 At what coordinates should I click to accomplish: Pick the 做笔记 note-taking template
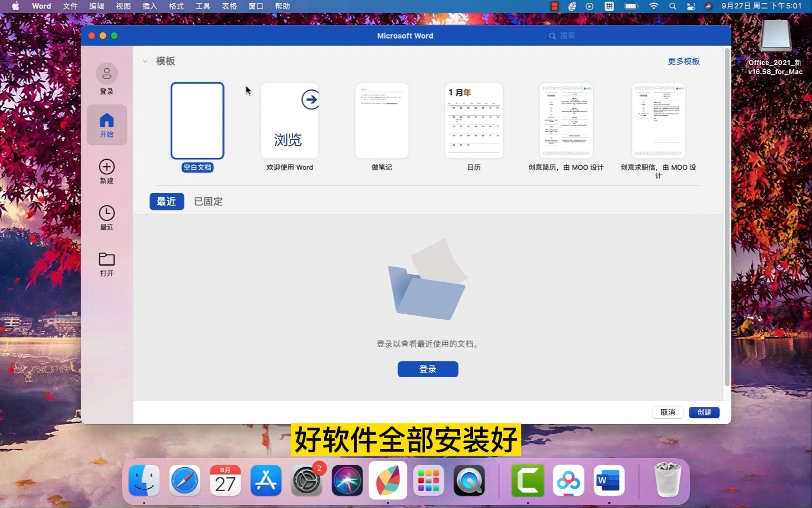pos(382,121)
